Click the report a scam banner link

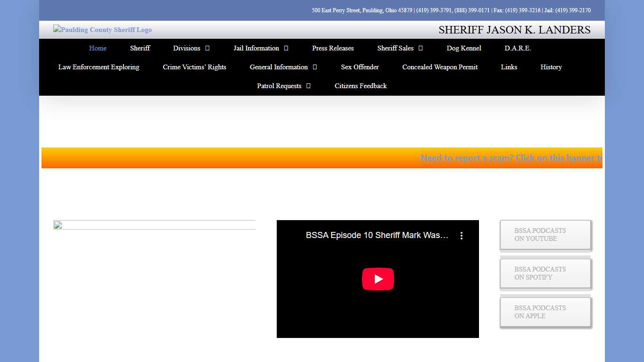(x=511, y=158)
